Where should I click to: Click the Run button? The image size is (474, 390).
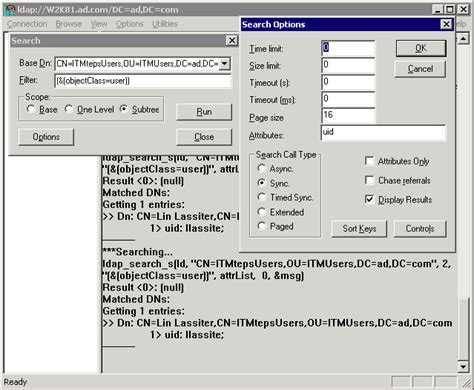pos(204,112)
